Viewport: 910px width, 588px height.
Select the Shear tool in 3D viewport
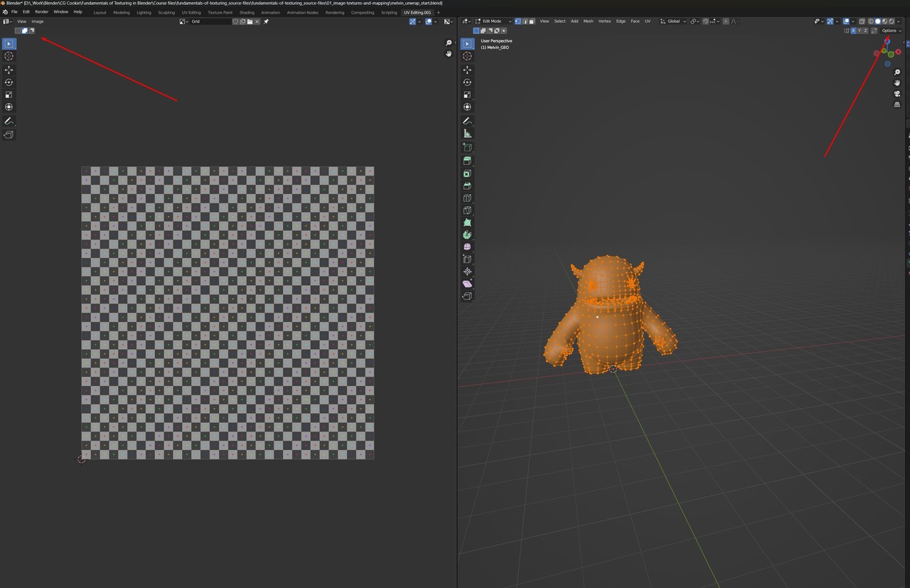coord(467,284)
